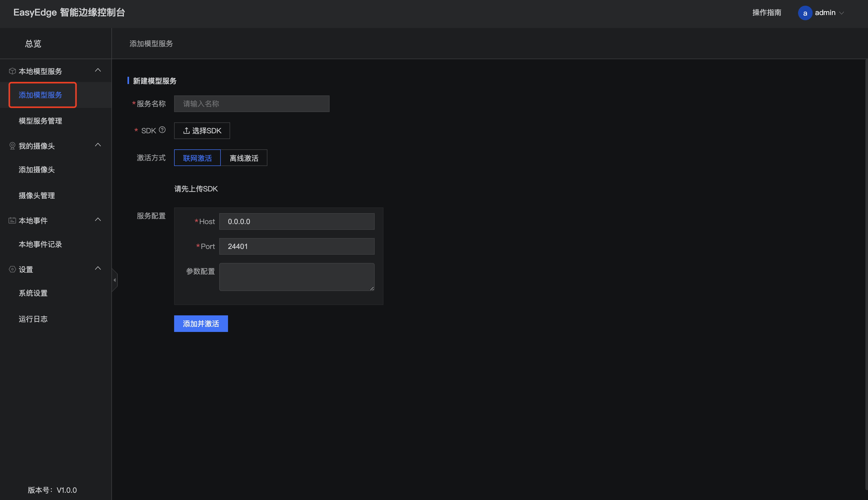Collapse the 本地模型服务 menu section
This screenshot has height=500, width=868.
(x=98, y=70)
